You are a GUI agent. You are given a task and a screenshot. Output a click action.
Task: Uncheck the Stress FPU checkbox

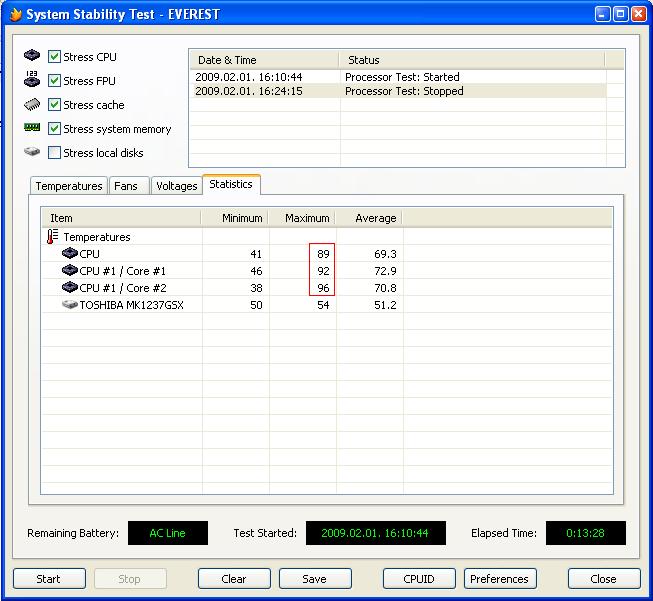tap(54, 80)
